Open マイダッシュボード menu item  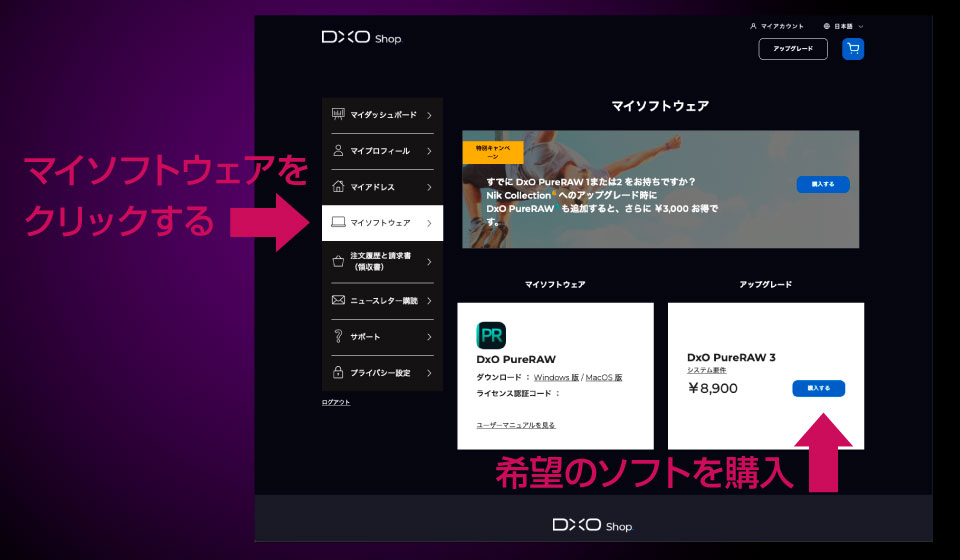[382, 115]
